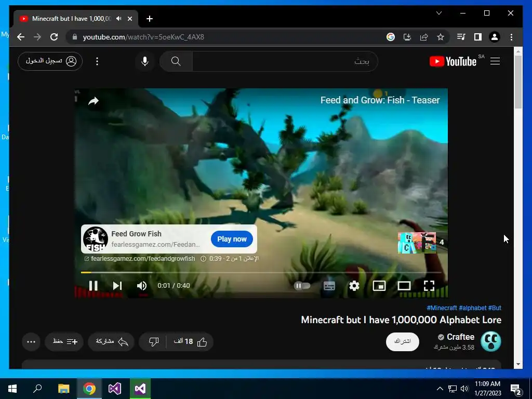Reload the page

point(54,37)
